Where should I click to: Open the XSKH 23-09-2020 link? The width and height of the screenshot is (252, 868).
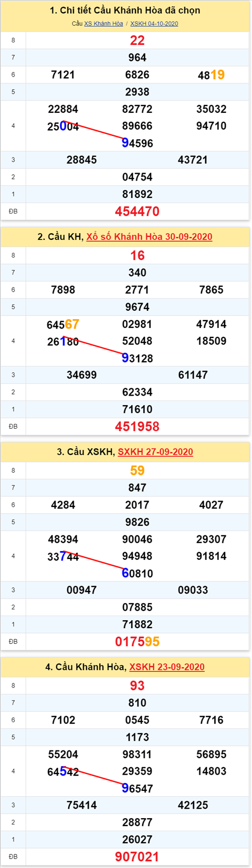[x=167, y=667]
